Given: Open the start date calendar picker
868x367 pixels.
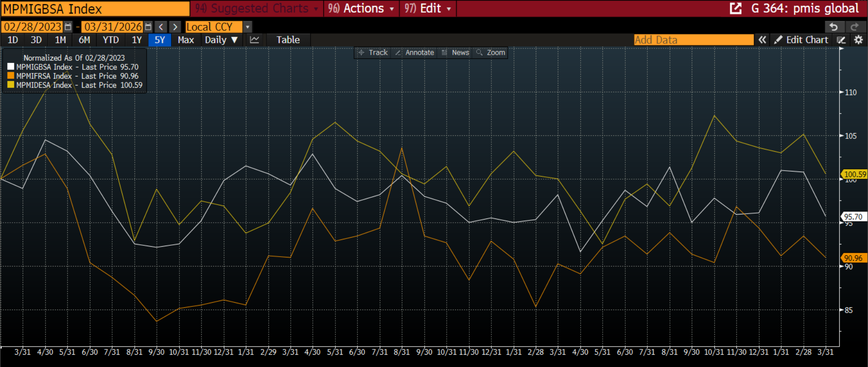Looking at the screenshot, I should (x=68, y=27).
